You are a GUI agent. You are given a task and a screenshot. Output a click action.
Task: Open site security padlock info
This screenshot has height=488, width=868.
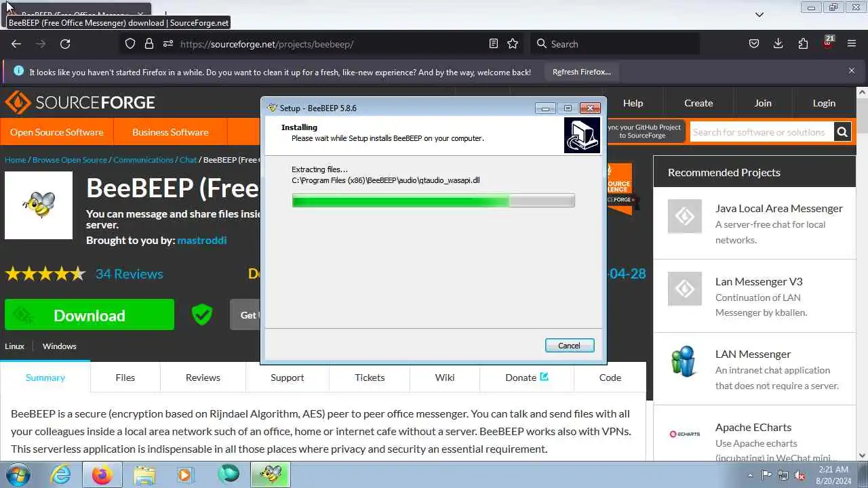[149, 43]
